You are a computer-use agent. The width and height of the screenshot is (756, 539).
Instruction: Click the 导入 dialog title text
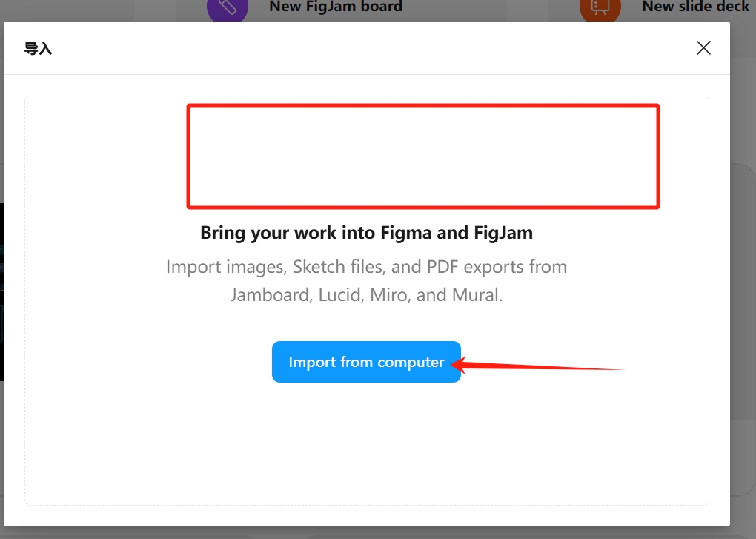(39, 49)
